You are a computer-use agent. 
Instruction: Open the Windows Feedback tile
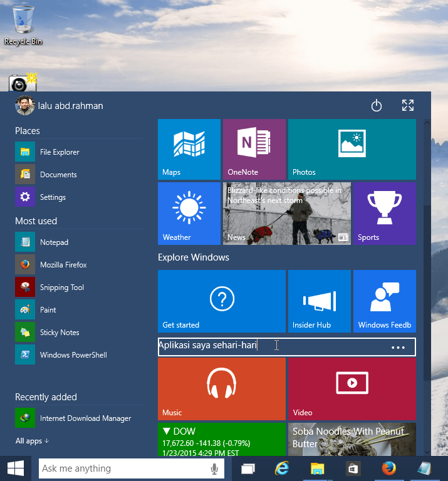click(385, 301)
